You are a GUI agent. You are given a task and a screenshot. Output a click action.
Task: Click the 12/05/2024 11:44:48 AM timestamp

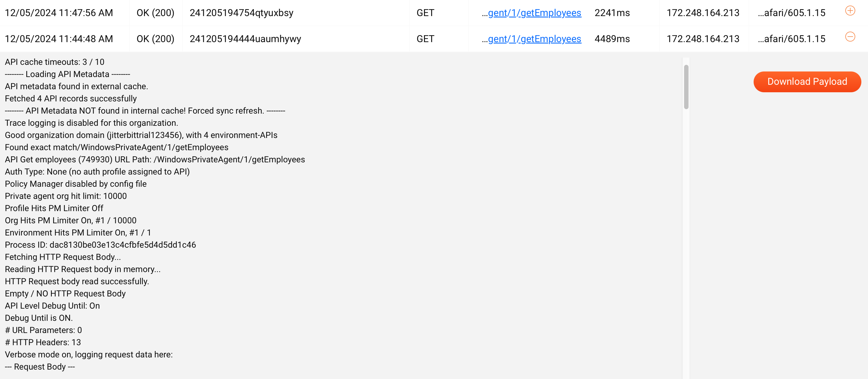point(59,39)
